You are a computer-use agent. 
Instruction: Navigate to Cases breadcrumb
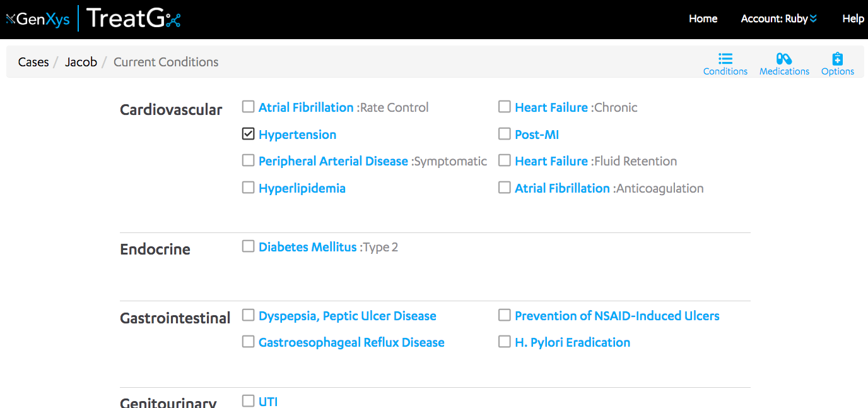[33, 62]
